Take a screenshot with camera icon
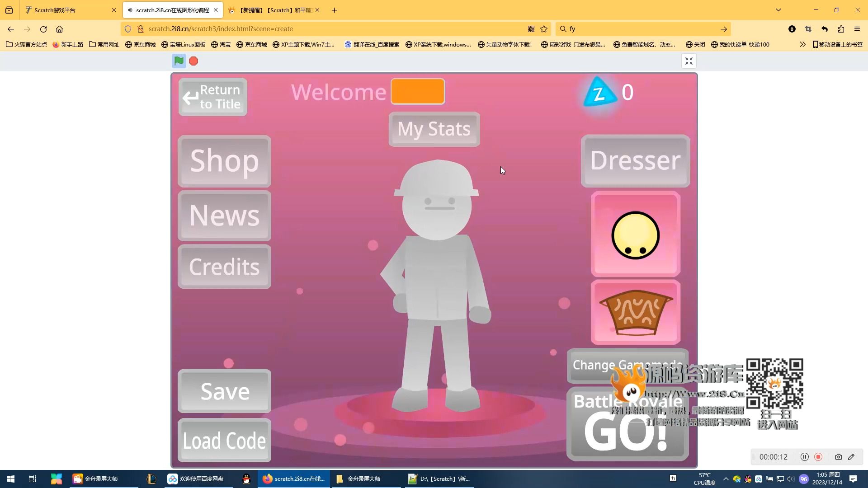868x488 pixels. tap(838, 457)
